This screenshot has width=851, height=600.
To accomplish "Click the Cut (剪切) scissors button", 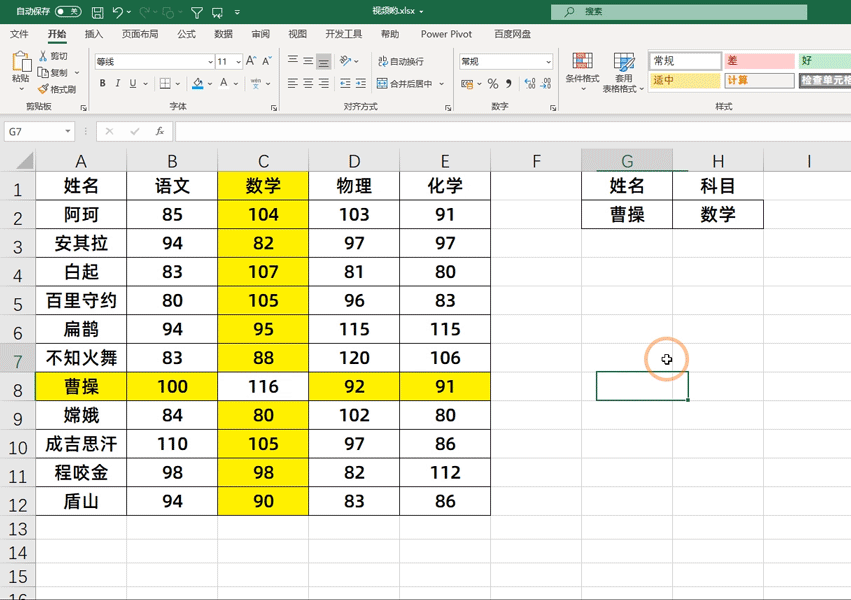I will point(53,56).
